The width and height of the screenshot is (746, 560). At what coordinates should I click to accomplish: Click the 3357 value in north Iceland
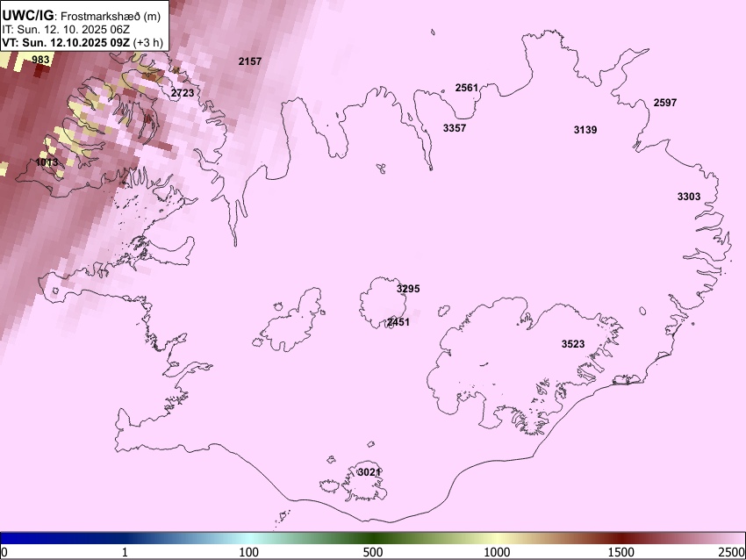(x=455, y=128)
